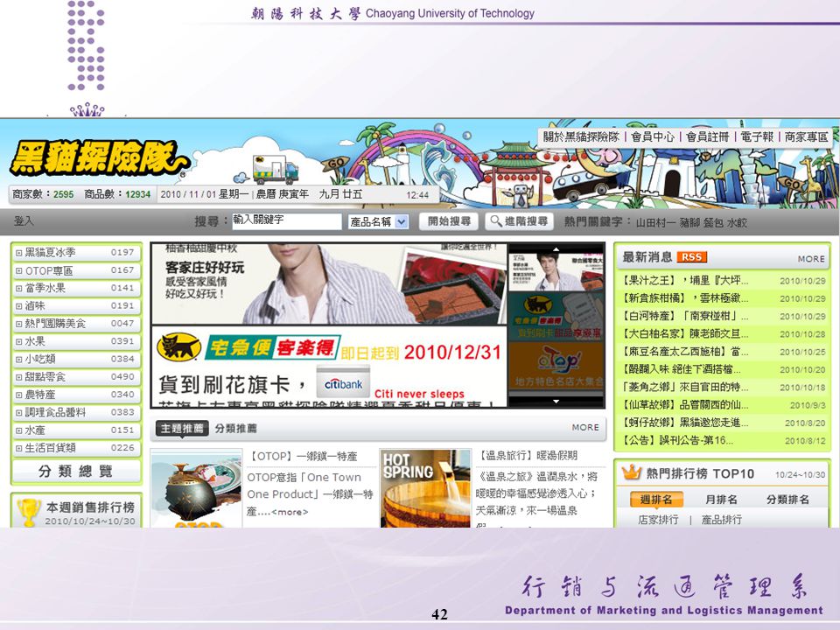The height and width of the screenshot is (630, 840).
Task: Click 店家排行 link
Action: [x=658, y=519]
